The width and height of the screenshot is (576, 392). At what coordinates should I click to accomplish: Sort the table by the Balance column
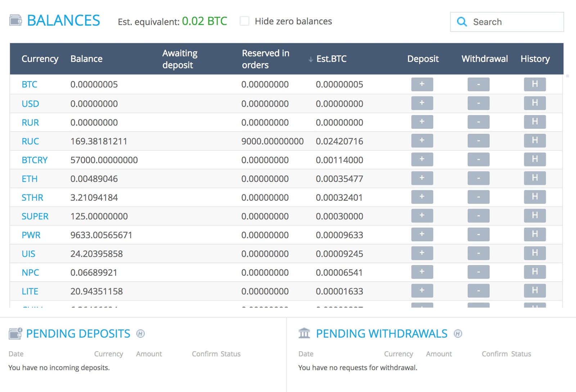[86, 59]
